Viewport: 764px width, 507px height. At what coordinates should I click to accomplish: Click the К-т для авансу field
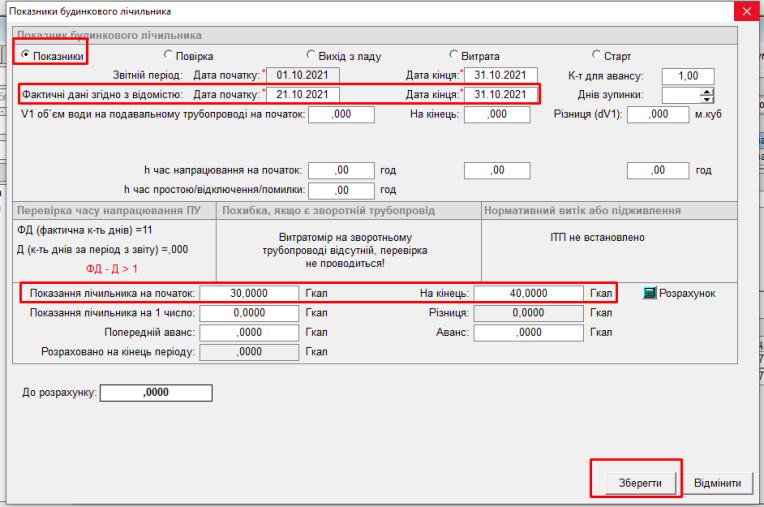pyautogui.click(x=687, y=76)
